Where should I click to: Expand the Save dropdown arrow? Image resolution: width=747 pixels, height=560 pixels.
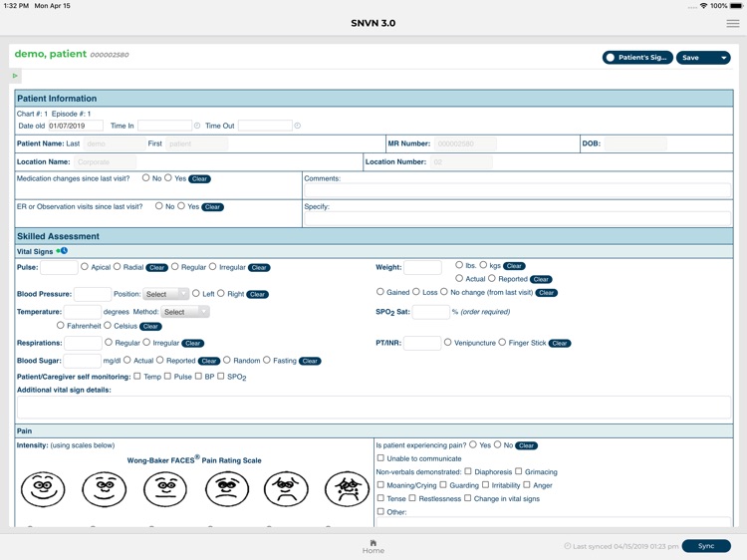click(x=724, y=58)
